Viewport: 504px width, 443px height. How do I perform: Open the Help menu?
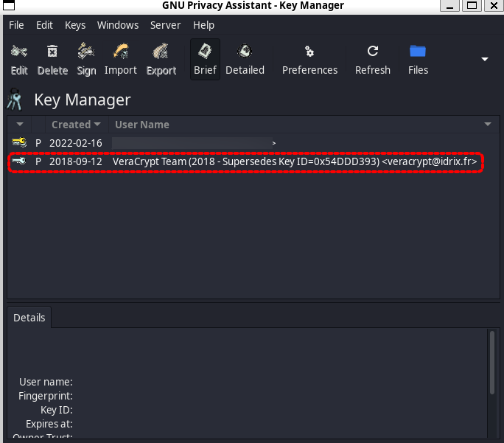point(203,25)
